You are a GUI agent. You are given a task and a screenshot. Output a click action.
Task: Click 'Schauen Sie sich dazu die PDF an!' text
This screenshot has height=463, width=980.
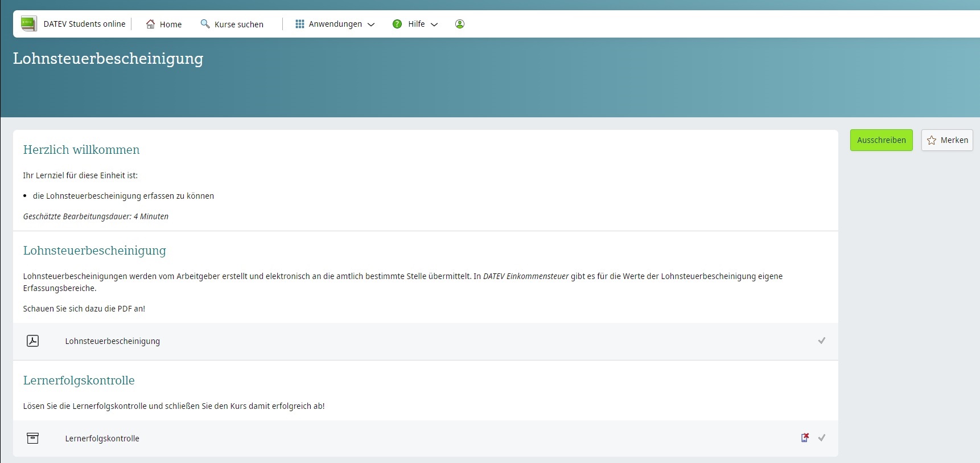coord(84,309)
